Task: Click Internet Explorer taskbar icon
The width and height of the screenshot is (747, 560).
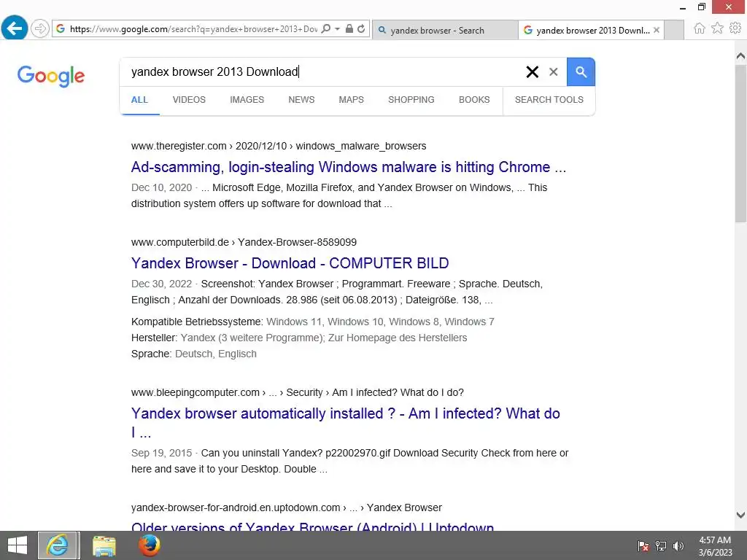Action: pyautogui.click(x=58, y=545)
